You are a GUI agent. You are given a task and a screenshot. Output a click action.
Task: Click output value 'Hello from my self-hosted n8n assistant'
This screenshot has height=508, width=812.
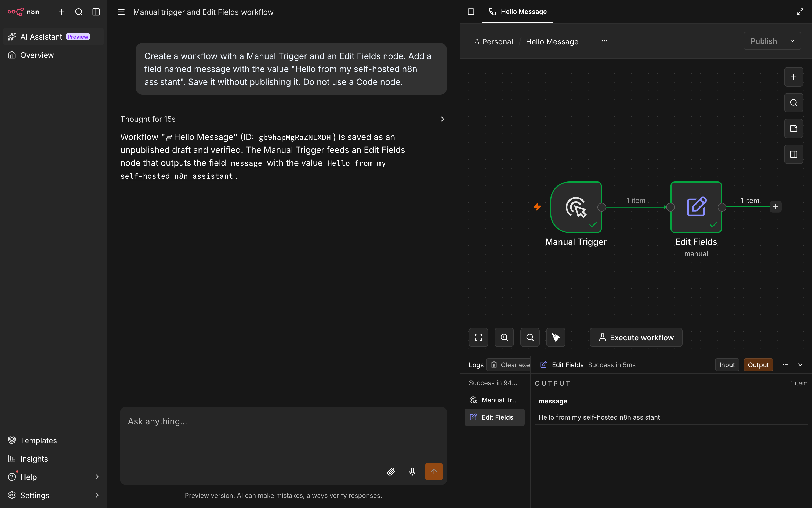point(599,417)
